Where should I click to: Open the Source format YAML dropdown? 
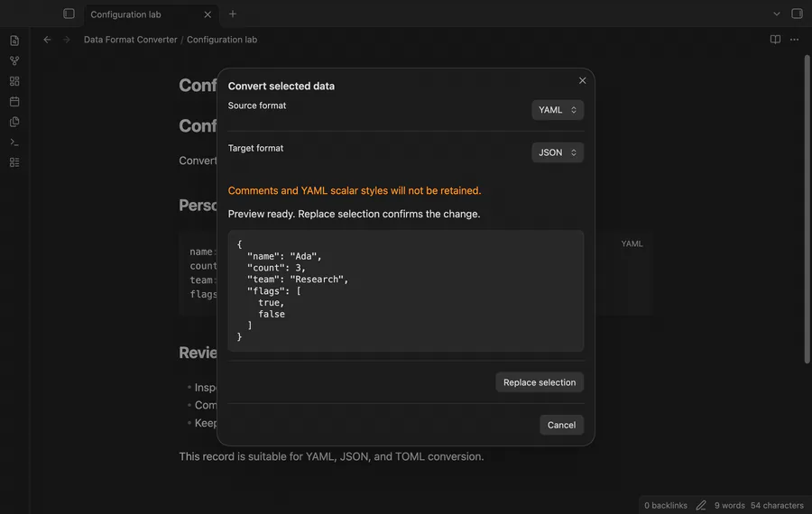558,110
